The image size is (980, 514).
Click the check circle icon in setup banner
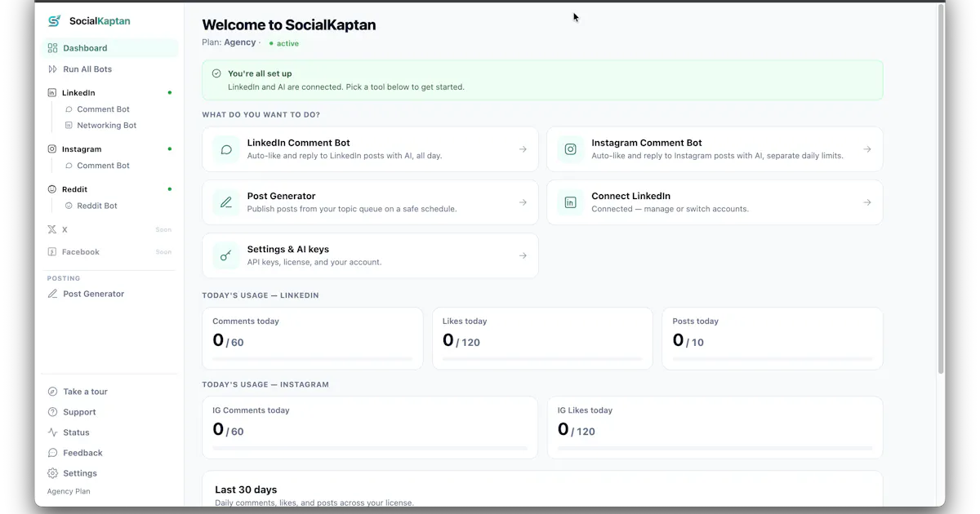point(216,73)
